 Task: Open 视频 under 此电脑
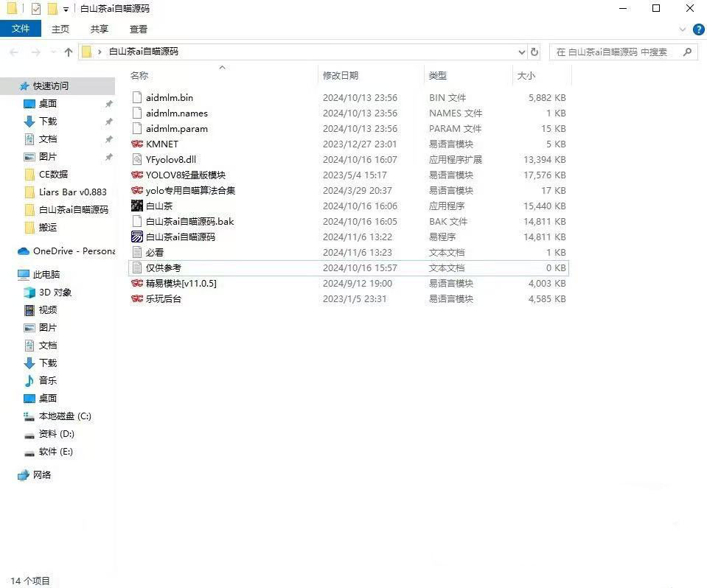tap(48, 310)
